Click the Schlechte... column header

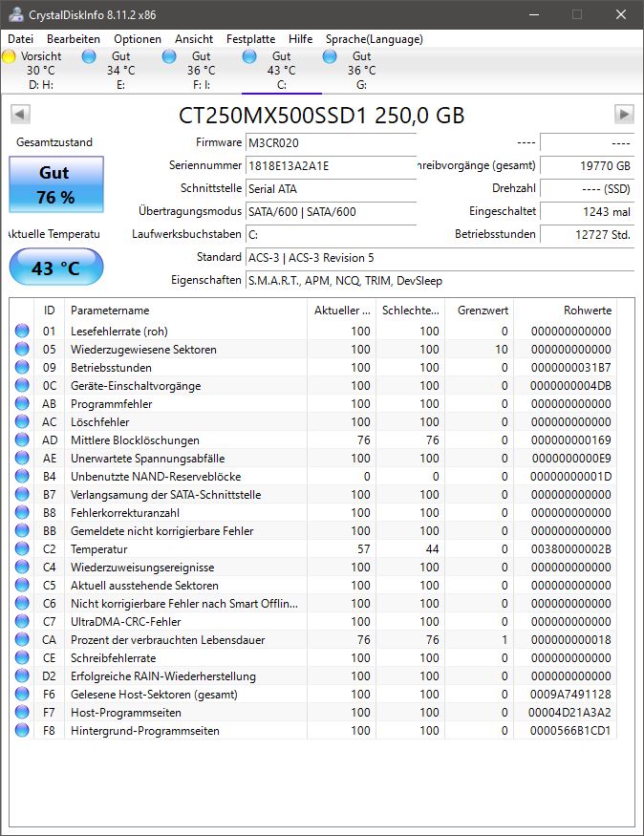click(411, 311)
